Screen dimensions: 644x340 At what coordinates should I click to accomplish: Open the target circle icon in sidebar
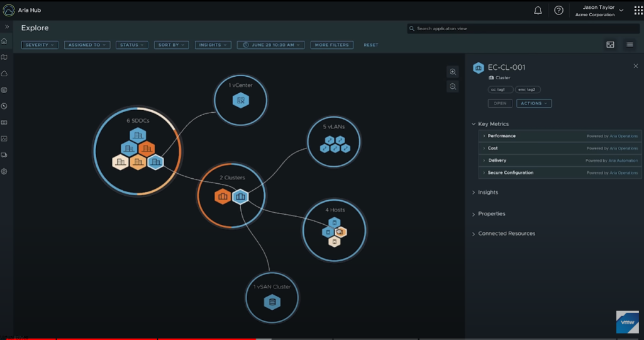tap(4, 89)
